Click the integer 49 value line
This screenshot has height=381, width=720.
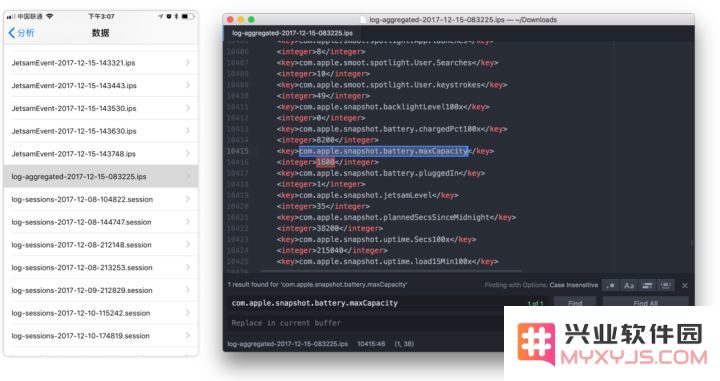323,96
